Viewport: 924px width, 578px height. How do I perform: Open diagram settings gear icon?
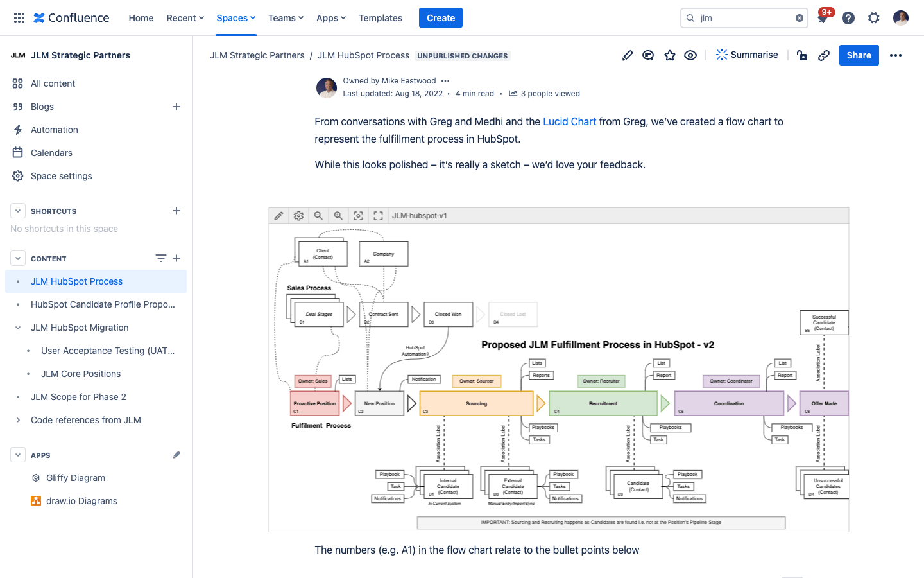click(298, 216)
